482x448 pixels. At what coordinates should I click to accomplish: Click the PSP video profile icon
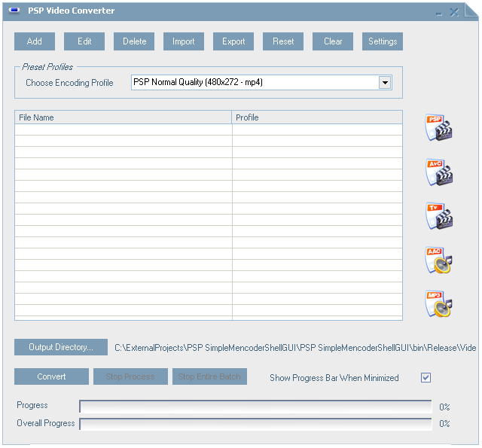pyautogui.click(x=438, y=127)
